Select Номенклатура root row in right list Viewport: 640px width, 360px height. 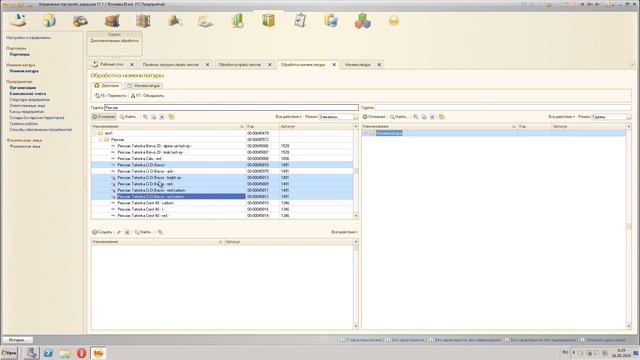[x=494, y=133]
